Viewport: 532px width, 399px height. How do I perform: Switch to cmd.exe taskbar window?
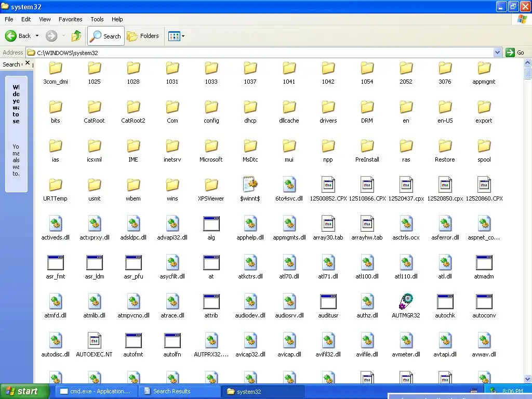(95, 391)
